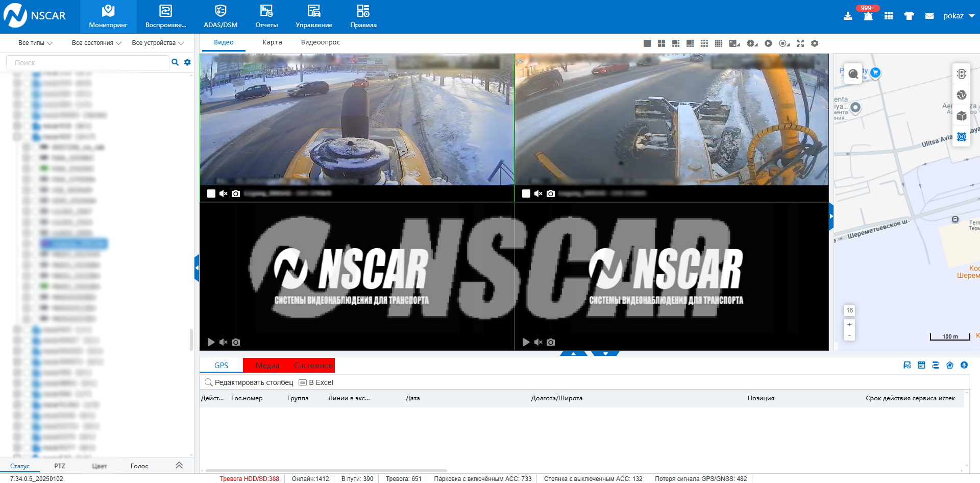Select six-window video layout

pyautogui.click(x=676, y=43)
